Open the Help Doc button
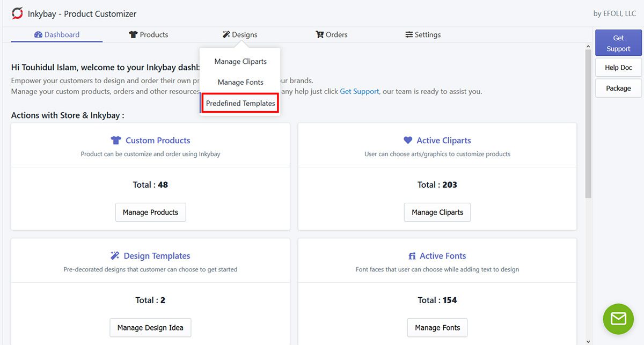Screen dimensions: 644x345 (618, 68)
